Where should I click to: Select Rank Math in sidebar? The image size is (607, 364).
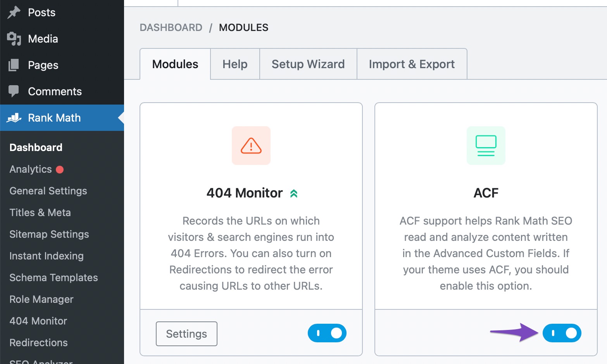coord(62,118)
